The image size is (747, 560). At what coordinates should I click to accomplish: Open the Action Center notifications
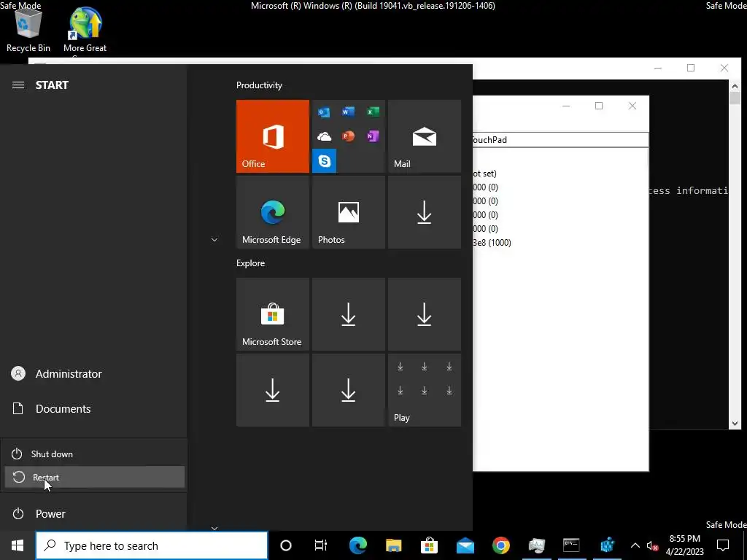723,545
